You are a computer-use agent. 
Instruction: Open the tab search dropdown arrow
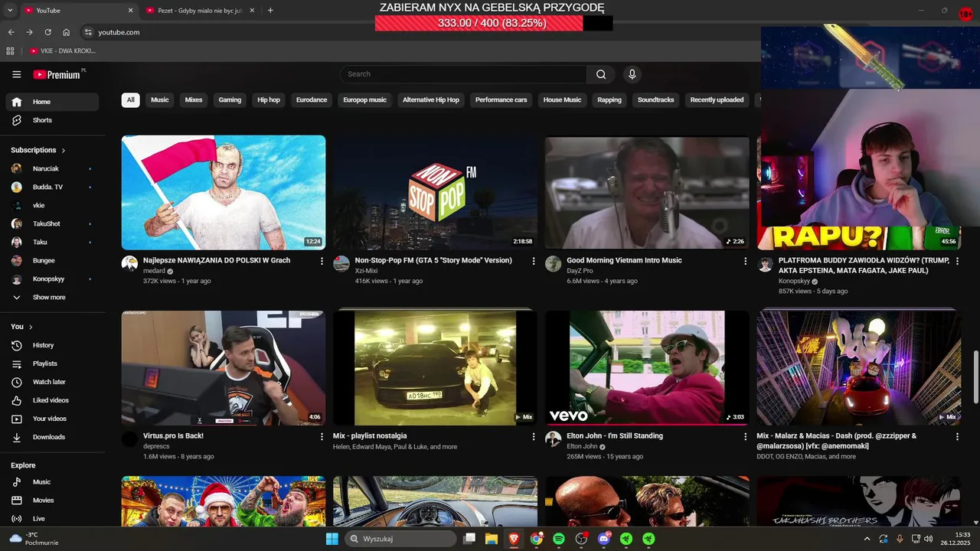point(9,10)
